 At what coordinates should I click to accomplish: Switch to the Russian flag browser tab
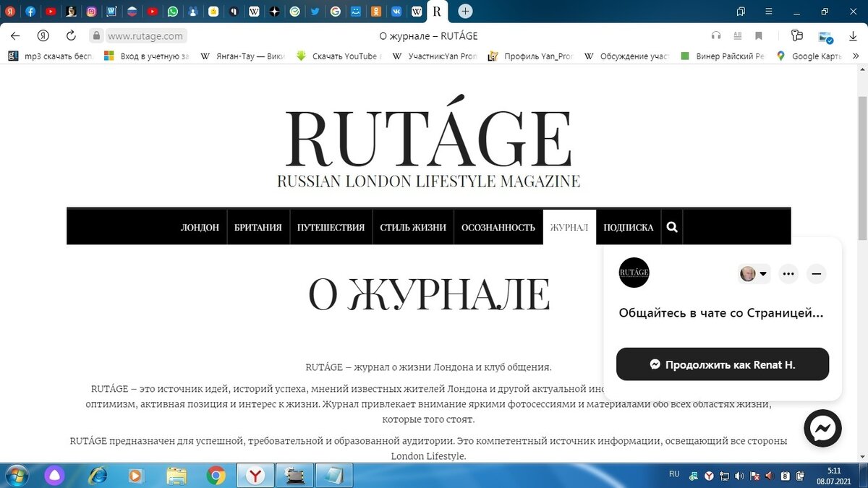coord(132,12)
